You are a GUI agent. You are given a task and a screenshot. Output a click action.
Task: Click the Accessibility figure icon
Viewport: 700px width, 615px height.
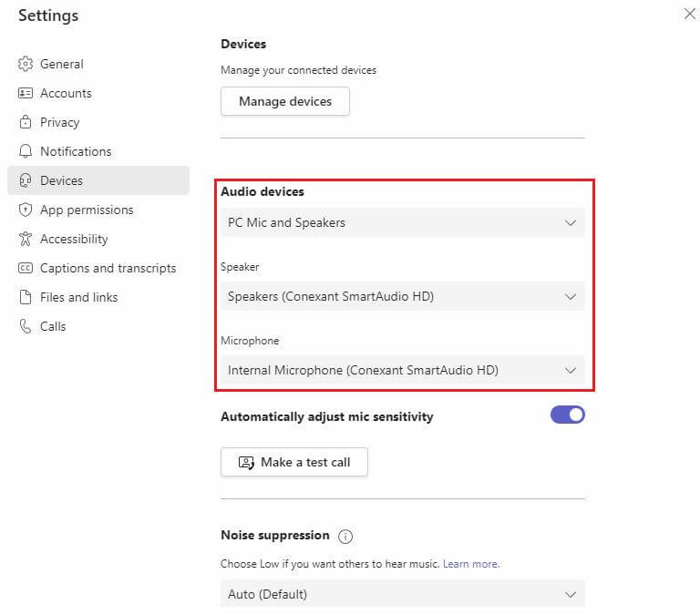(26, 239)
